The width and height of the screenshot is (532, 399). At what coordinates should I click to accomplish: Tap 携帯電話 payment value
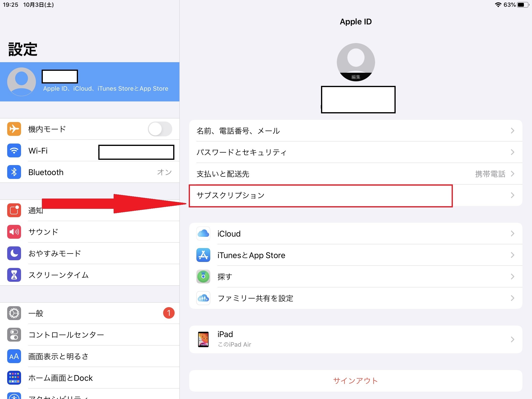(490, 174)
